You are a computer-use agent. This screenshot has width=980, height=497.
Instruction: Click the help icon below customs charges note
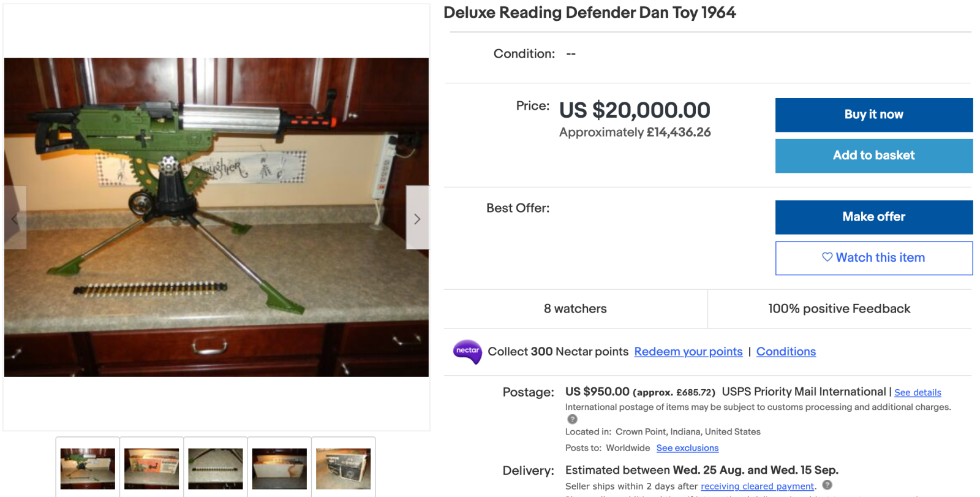[572, 419]
